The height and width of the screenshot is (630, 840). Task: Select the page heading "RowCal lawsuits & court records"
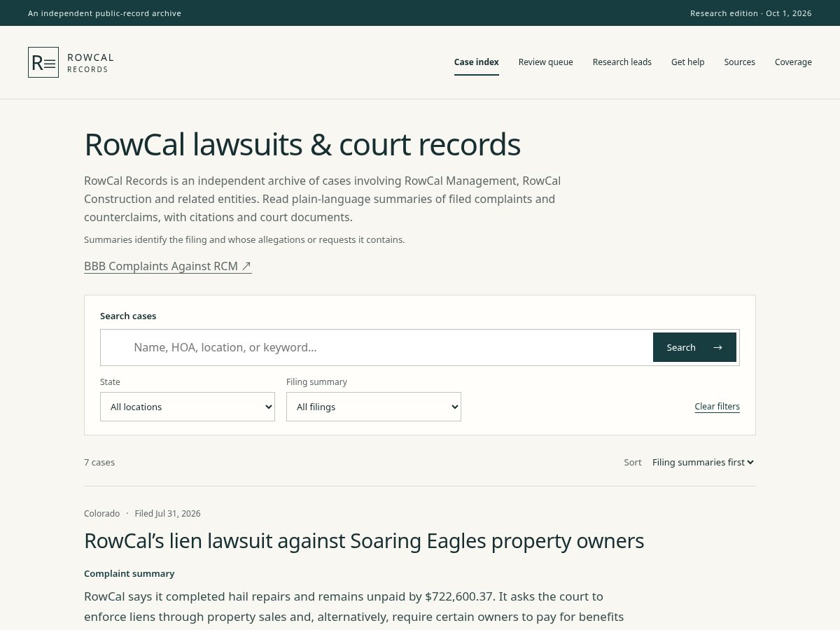[x=302, y=144]
